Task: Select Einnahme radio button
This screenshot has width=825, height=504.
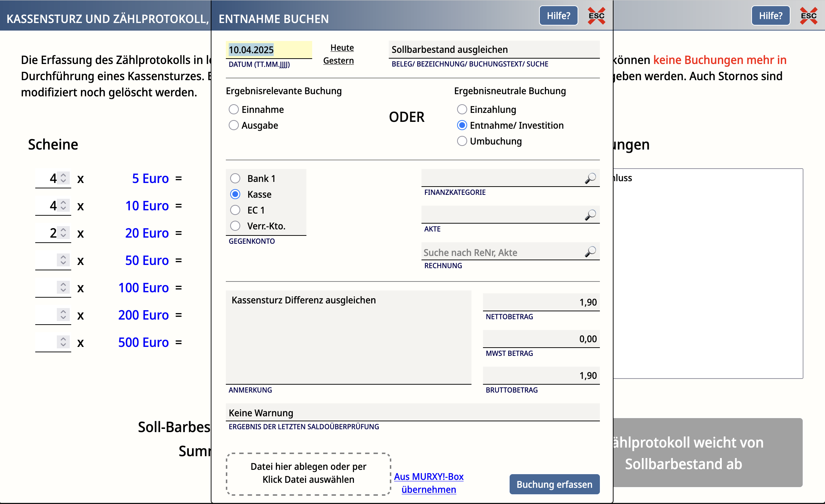Action: (234, 109)
